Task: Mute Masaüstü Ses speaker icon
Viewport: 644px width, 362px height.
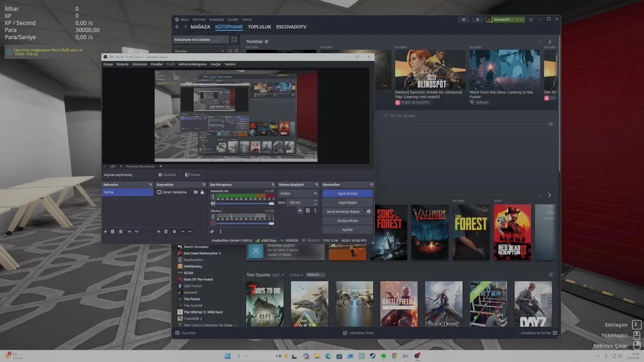Action: coord(213,204)
